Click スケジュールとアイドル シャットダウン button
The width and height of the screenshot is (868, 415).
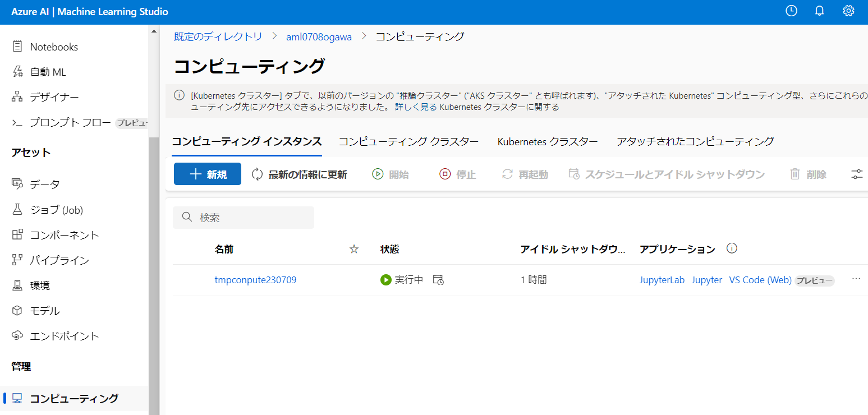(667, 174)
